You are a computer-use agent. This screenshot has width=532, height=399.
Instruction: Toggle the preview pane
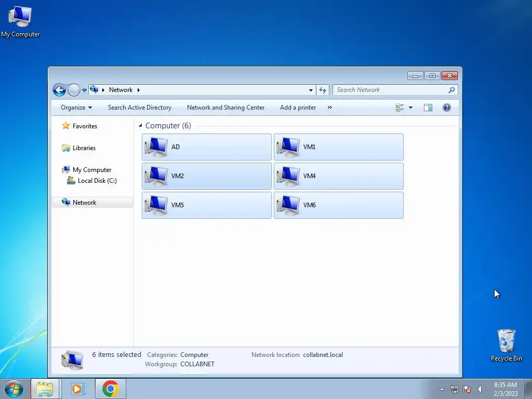pos(428,108)
